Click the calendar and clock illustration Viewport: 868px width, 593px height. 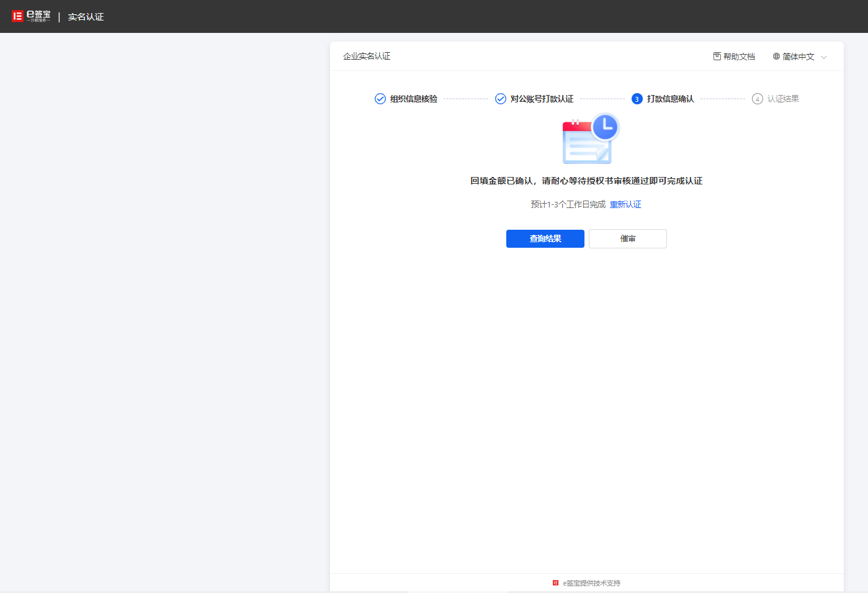590,138
